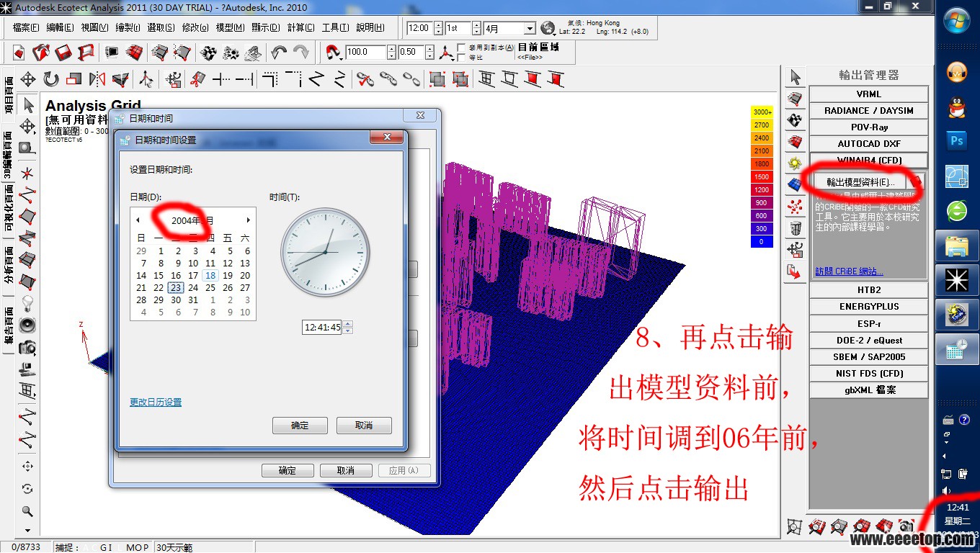Select the Camera tool in left toolbar

coord(27,348)
